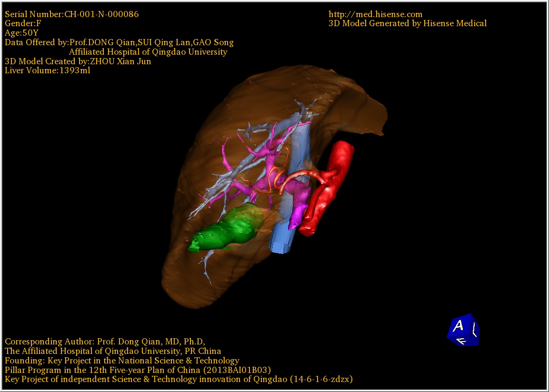
Task: Click the 'Pillar Program in the 12th Five-year Plan' line
Action: click(x=138, y=370)
